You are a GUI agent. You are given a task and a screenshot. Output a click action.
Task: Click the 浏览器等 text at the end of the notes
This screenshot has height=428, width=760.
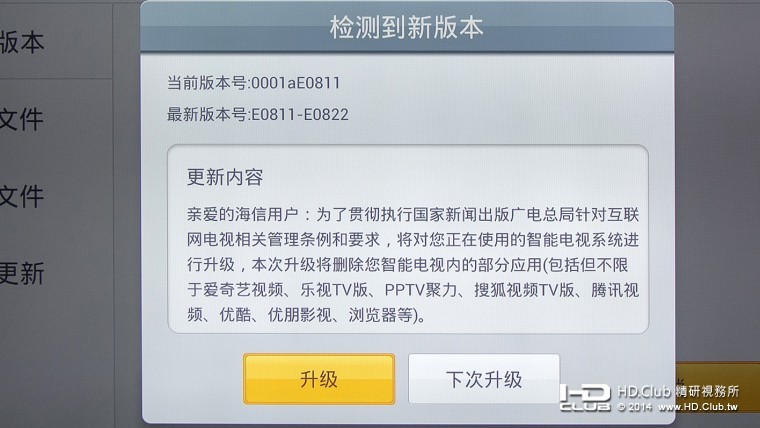tap(380, 315)
